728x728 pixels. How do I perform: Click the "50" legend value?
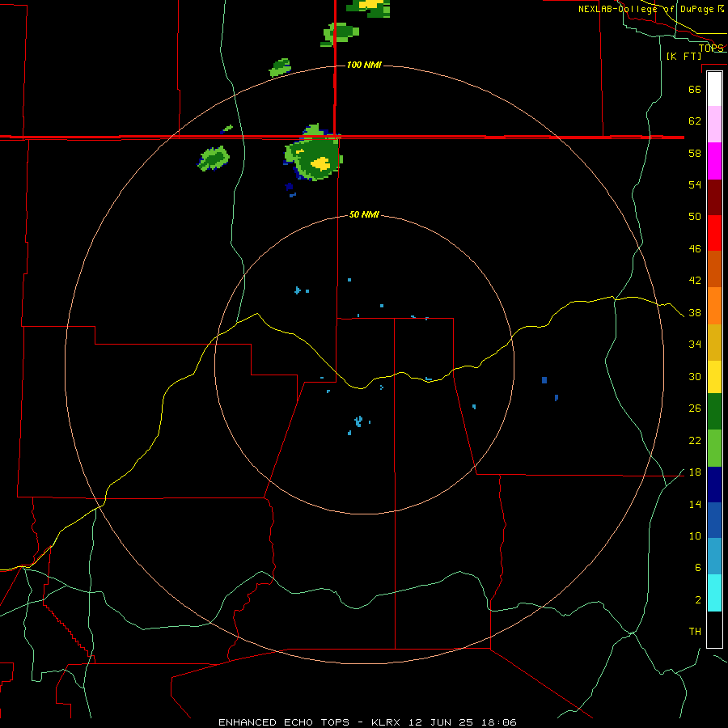695,216
